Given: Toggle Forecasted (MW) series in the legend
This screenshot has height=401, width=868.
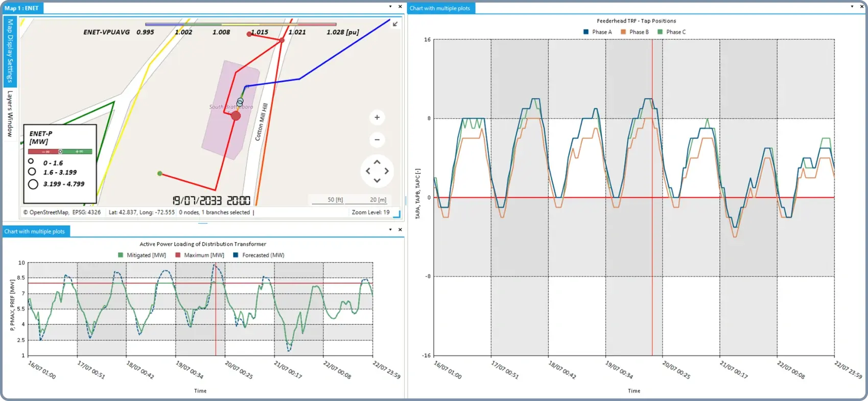Looking at the screenshot, I should point(259,255).
